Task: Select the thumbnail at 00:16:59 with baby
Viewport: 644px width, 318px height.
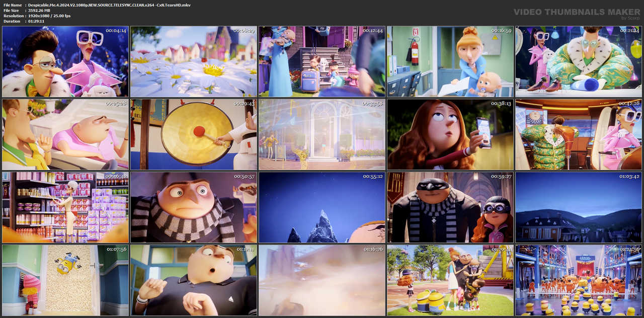Action: pyautogui.click(x=450, y=61)
